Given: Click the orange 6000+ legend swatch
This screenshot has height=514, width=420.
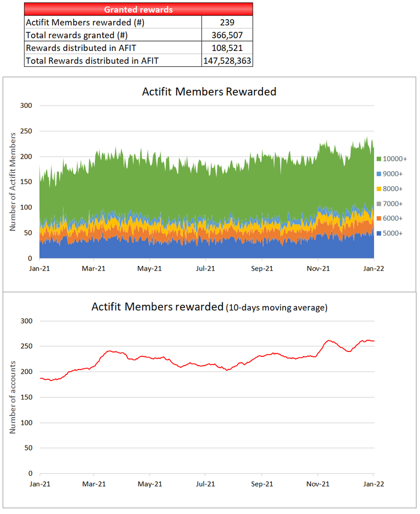Looking at the screenshot, I should click(379, 218).
